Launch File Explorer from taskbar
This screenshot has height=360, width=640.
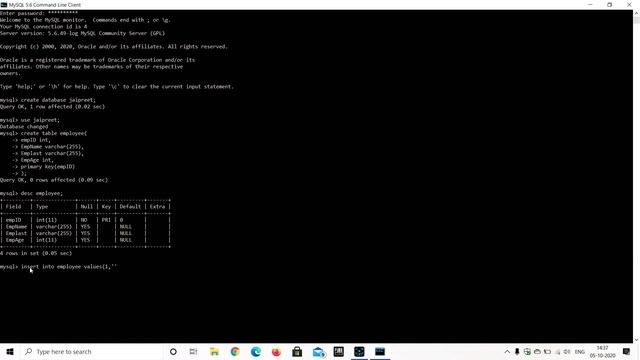point(214,351)
